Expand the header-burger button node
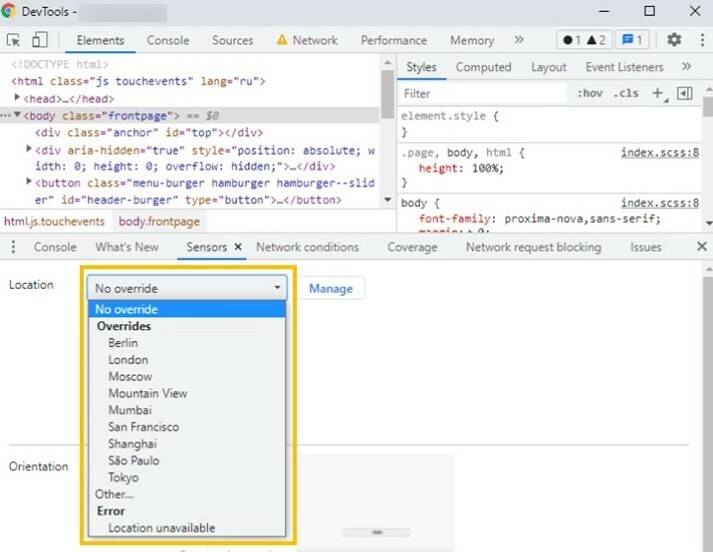Image resolution: width=713 pixels, height=552 pixels. (29, 182)
